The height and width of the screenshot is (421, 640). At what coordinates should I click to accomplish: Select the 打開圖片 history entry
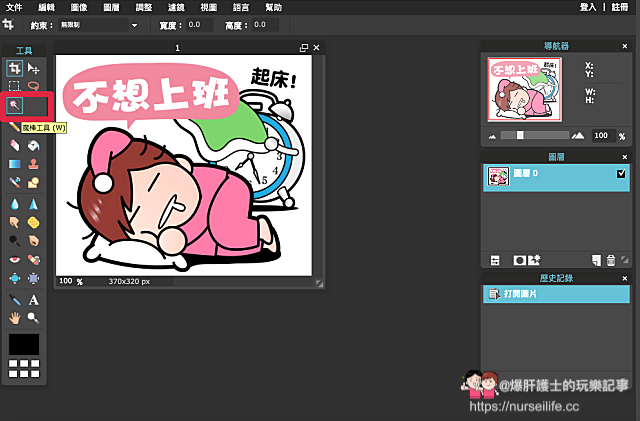pyautogui.click(x=556, y=294)
